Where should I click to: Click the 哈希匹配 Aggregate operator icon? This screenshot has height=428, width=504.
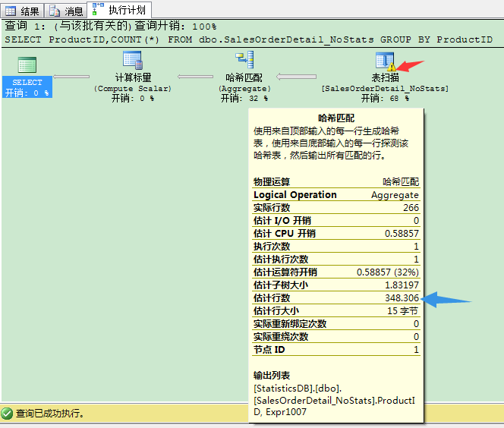(244, 60)
